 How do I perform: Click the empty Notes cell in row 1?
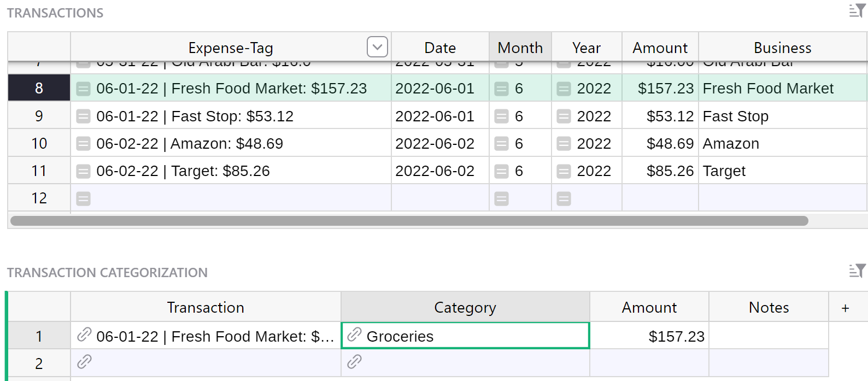(x=769, y=336)
